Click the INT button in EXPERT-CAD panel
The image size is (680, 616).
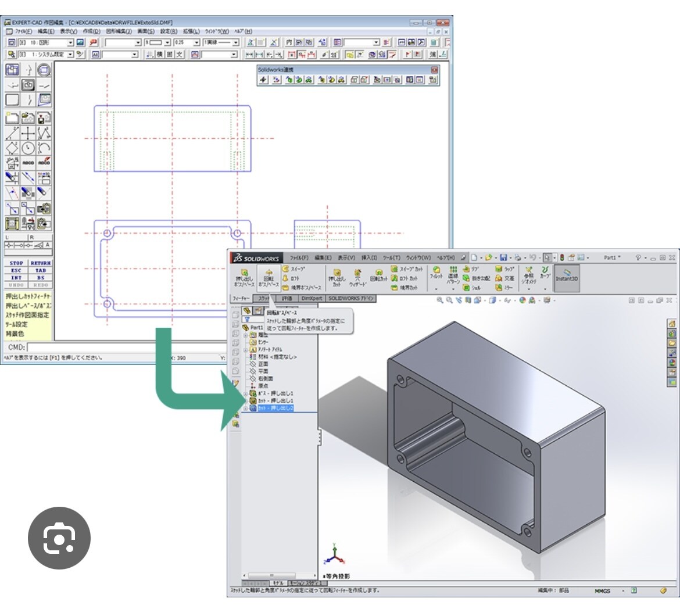pos(16,277)
